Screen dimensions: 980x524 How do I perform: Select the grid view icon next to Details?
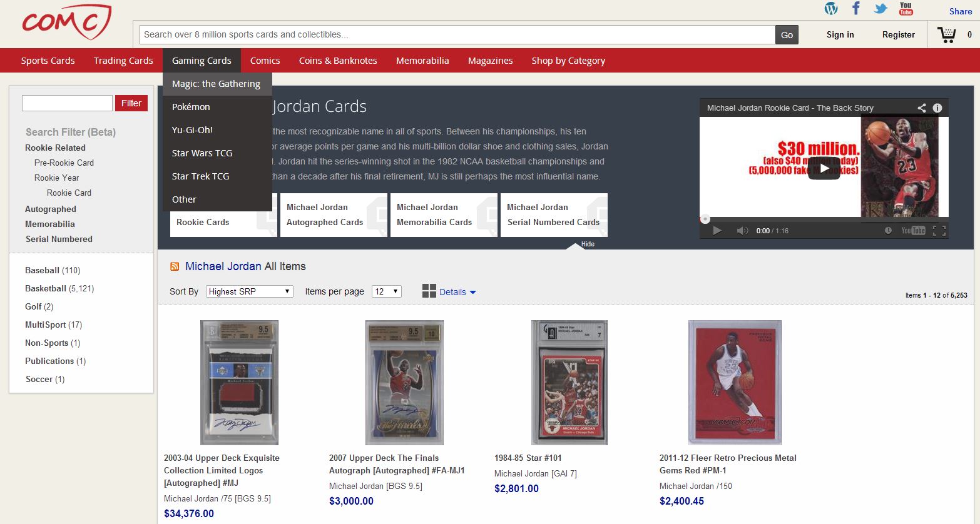tap(429, 291)
